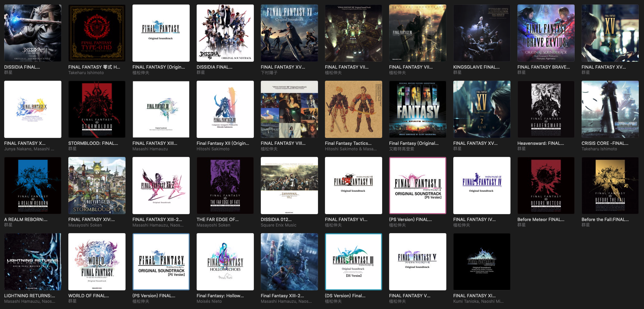
Task: Select the Final Fantasy Tactics album cover
Action: pos(353,109)
